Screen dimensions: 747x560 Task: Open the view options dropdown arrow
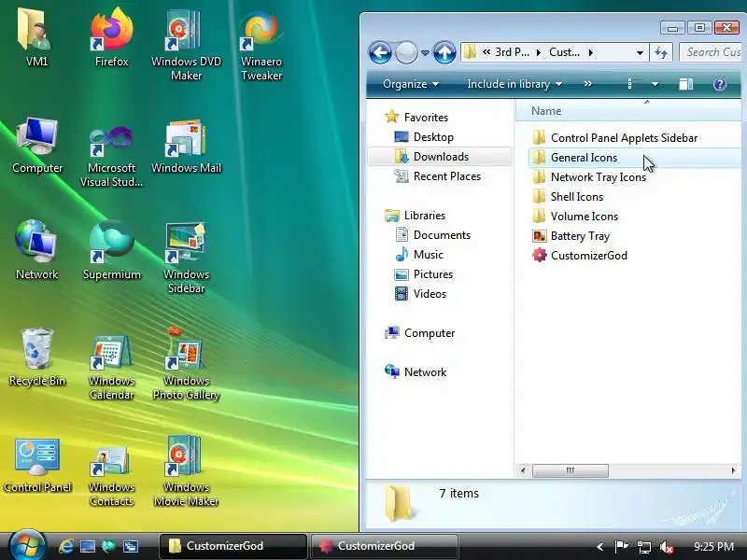tap(655, 84)
